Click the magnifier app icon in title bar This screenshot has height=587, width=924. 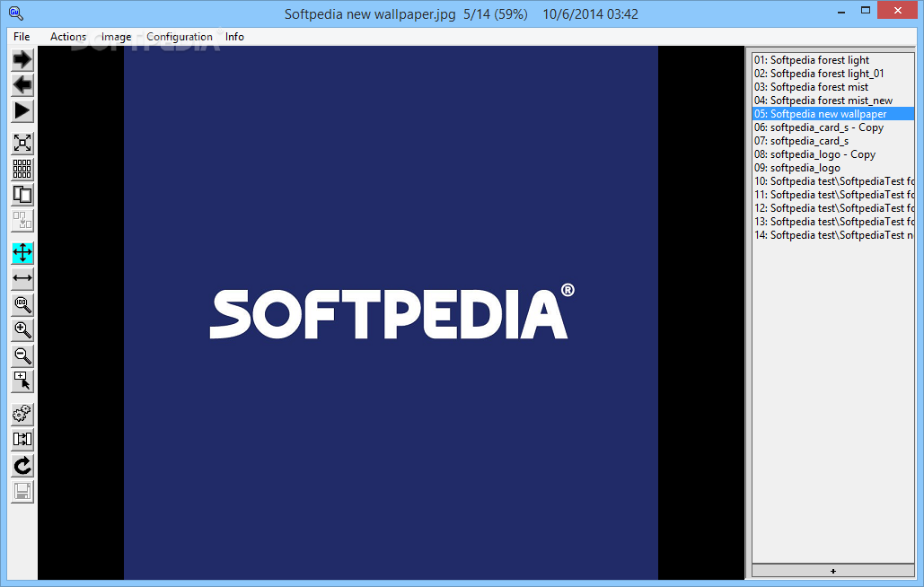tap(15, 13)
